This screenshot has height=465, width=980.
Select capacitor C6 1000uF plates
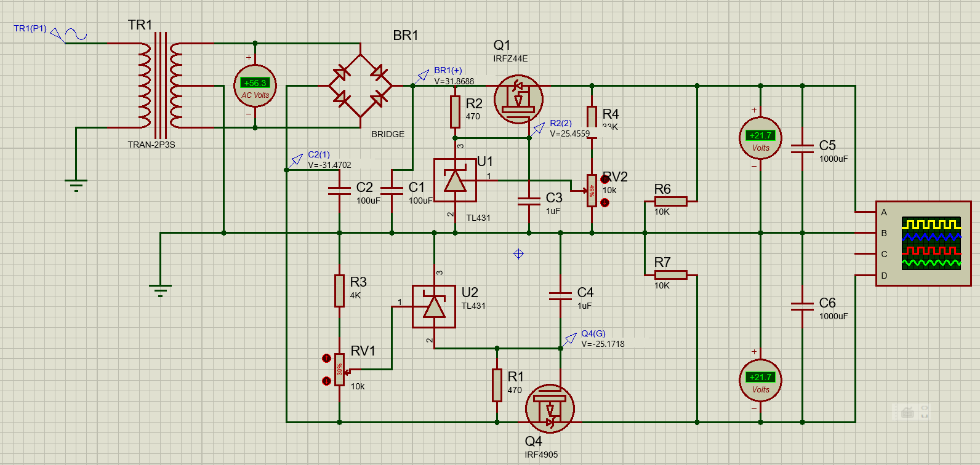pos(802,306)
